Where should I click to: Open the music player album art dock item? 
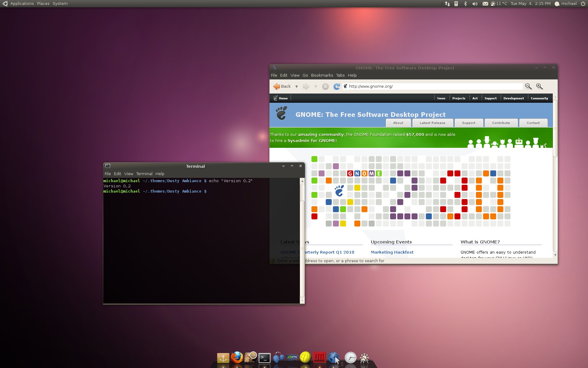tap(250, 357)
